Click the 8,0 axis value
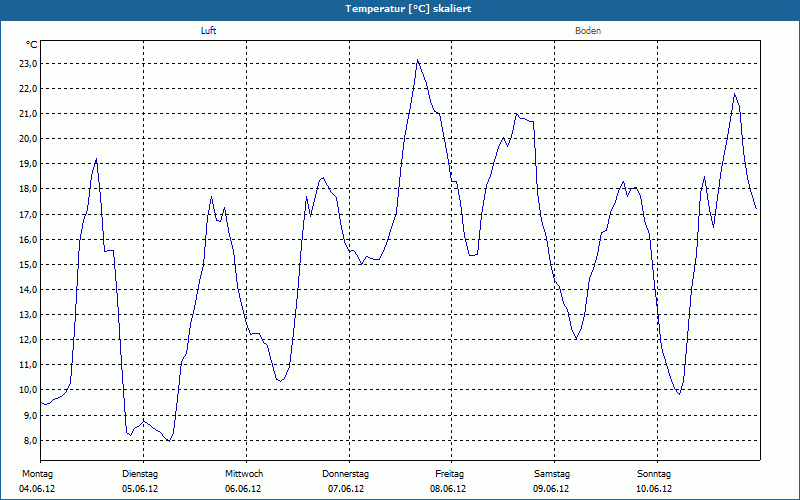The image size is (800, 500). (x=30, y=440)
